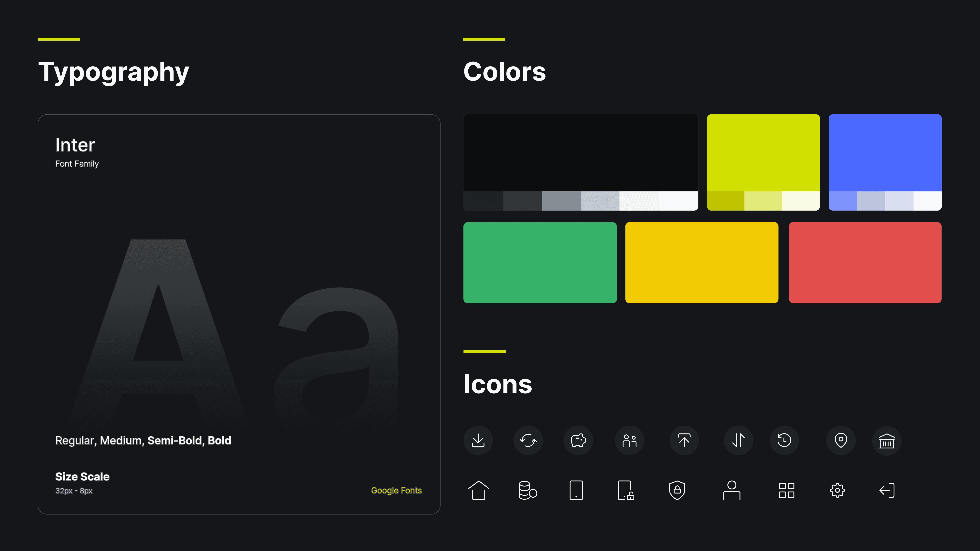
Task: Click the download arrow icon
Action: coord(478,440)
